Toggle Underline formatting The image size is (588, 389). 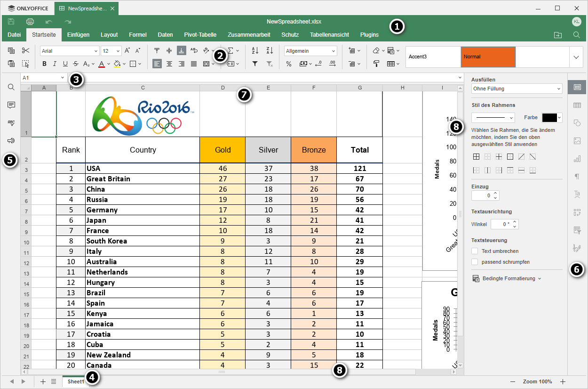pos(65,64)
